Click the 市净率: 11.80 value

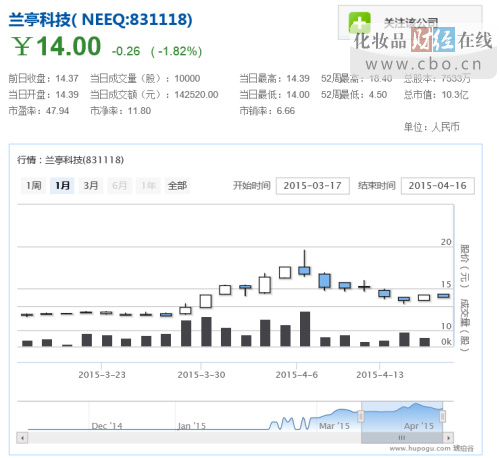point(121,111)
